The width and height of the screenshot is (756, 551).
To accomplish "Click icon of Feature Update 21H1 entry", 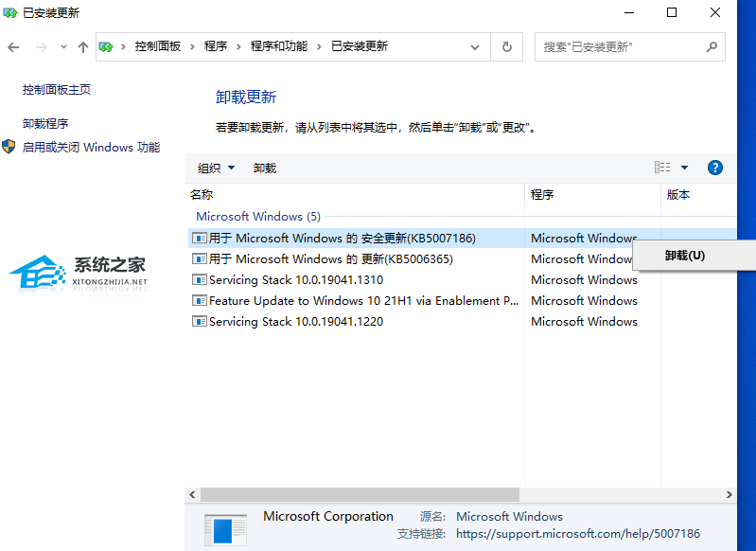I will tap(199, 300).
